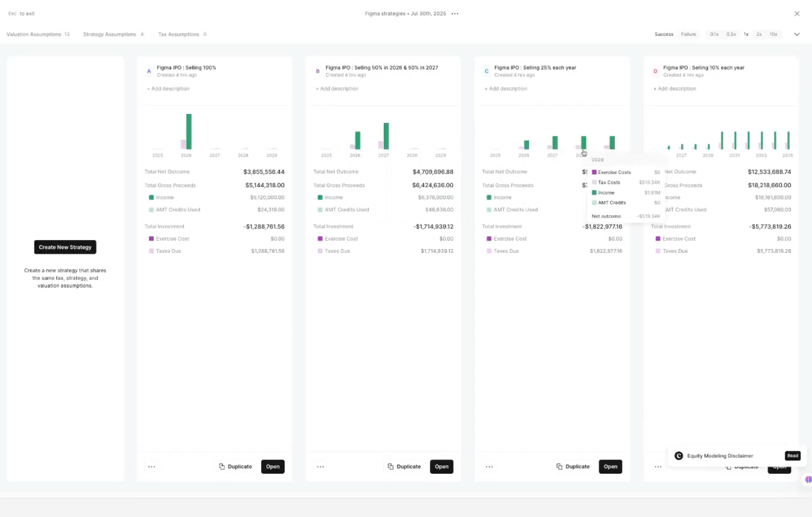Open more options menu on strategy C card
Screen dimensions: 812x517
point(489,467)
